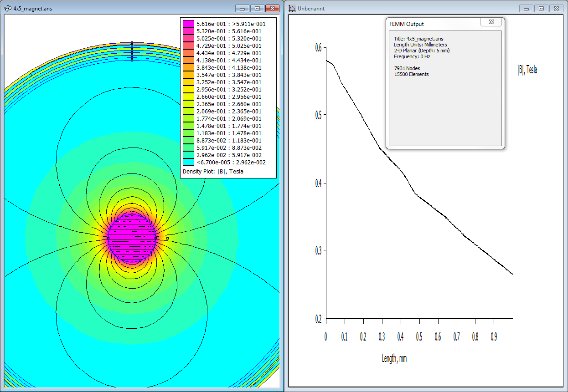Click '15500 Elements' in FEMM Output
Screen dimensions: 568x392
pos(411,74)
